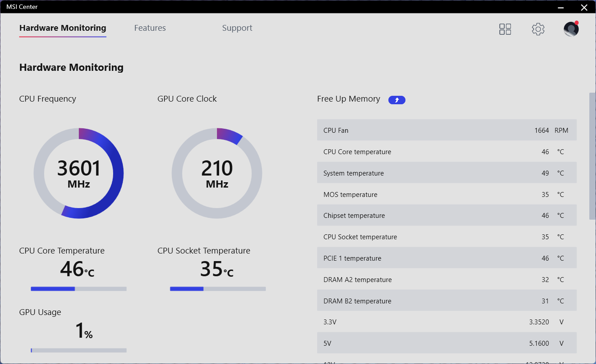Viewport: 596px width, 364px height.
Task: Select the CPU Fan row
Action: pos(446,131)
